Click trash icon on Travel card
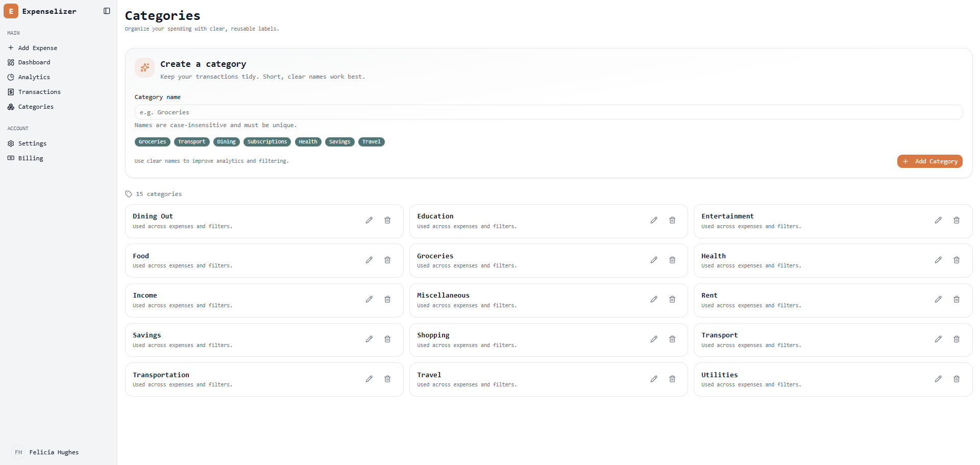980x465 pixels. (672, 379)
